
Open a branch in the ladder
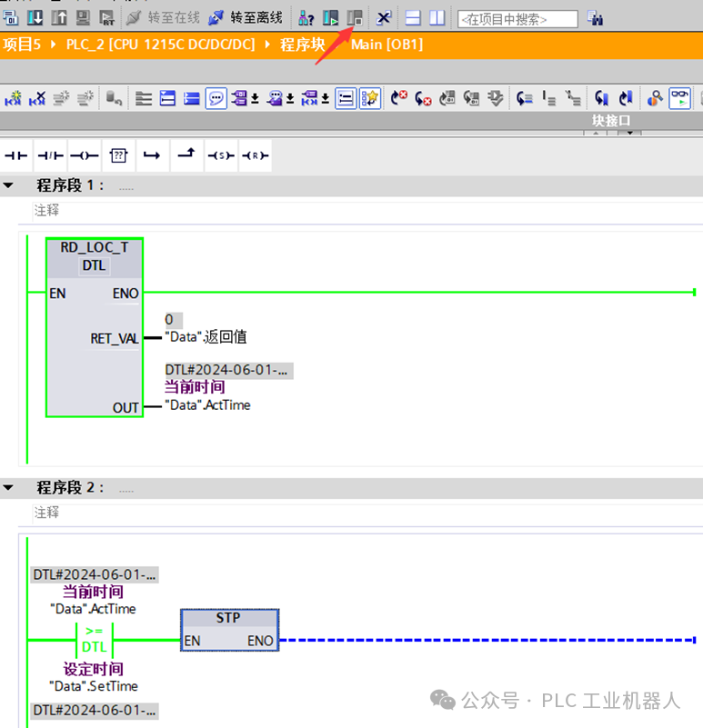click(x=152, y=155)
